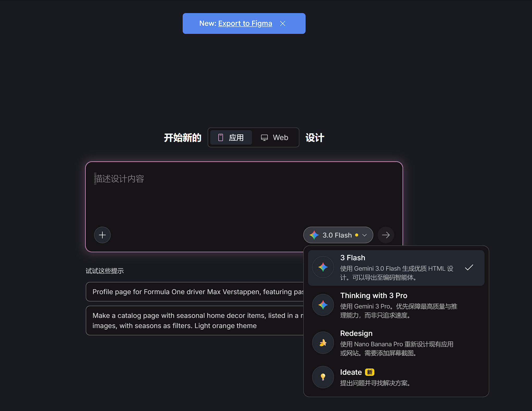532x411 pixels.
Task: Collapse the 3.0 Flash model dropdown
Action: pos(338,235)
